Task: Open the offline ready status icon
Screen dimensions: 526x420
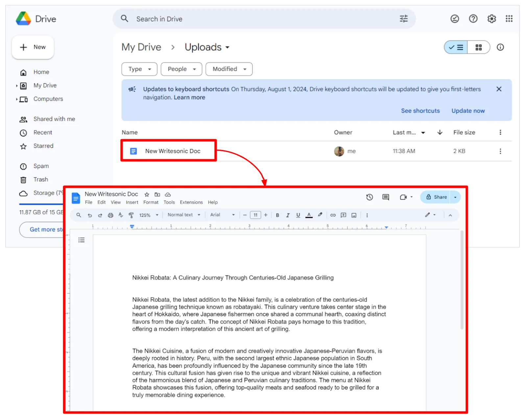Action: pyautogui.click(x=455, y=19)
